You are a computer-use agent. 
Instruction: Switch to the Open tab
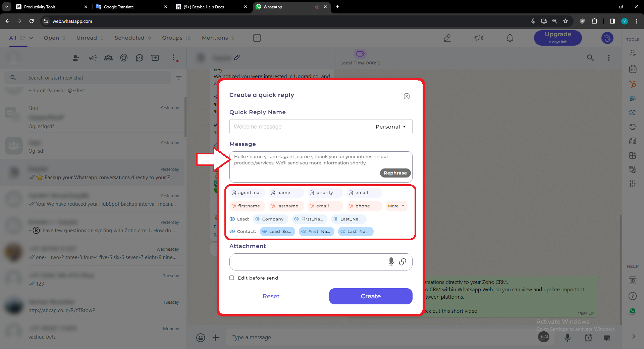tap(54, 38)
